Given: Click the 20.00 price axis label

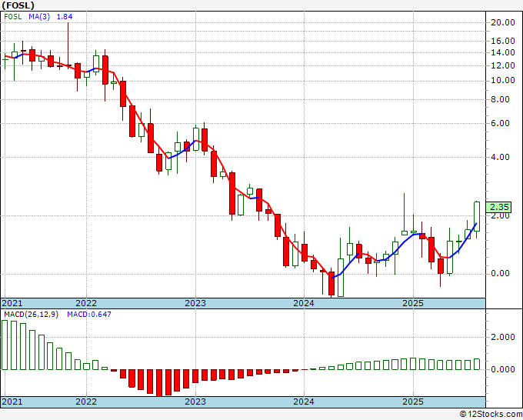Looking at the screenshot, I should (x=503, y=22).
